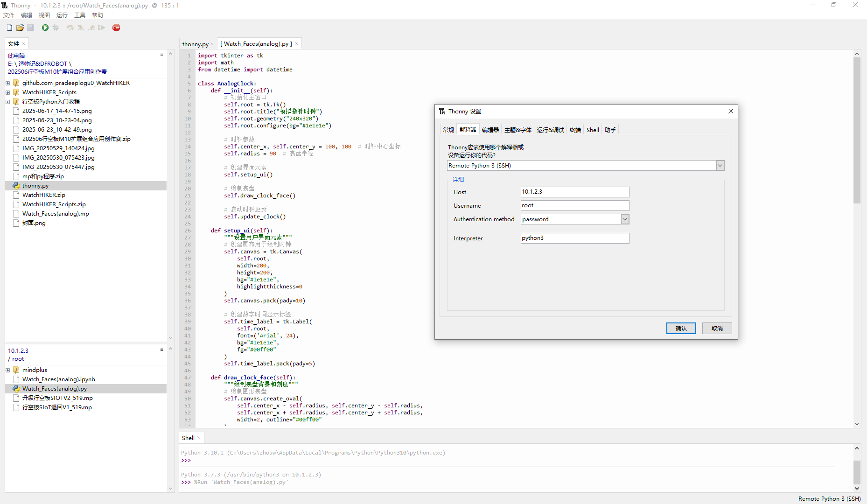Open the Authentication method dropdown
This screenshot has width=867, height=504.
(x=625, y=219)
